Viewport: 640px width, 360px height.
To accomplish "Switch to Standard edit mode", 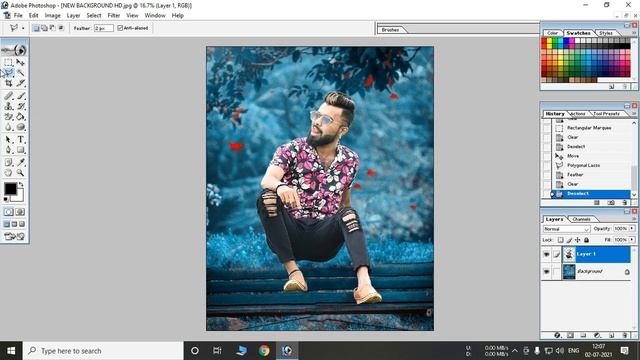I will pyautogui.click(x=9, y=212).
